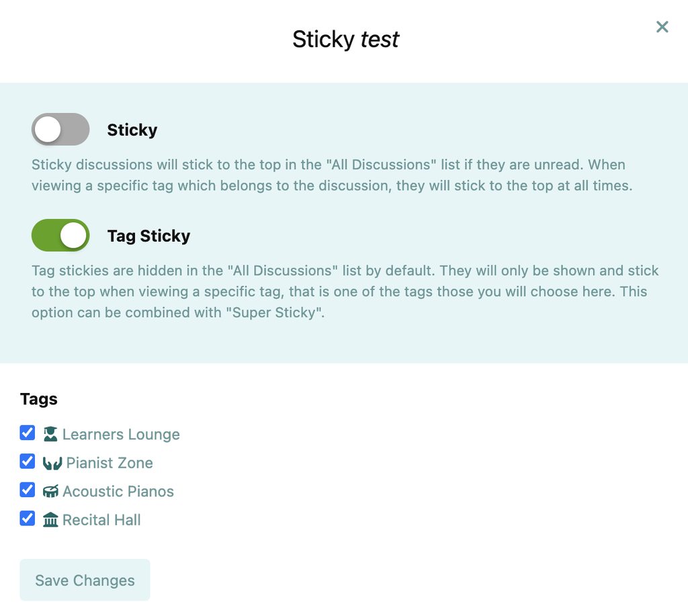The image size is (688, 616).
Task: Untick the Recital Hall checkbox
Action: point(28,519)
